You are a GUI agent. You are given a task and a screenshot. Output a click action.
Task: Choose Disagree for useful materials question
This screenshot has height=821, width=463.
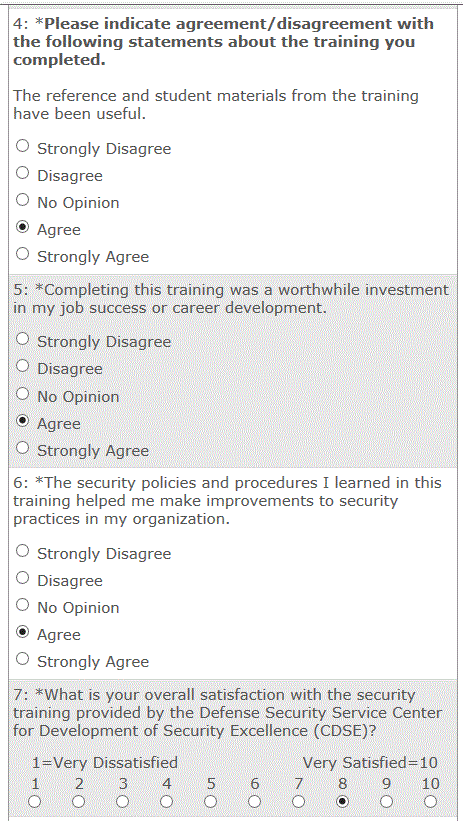[23, 173]
